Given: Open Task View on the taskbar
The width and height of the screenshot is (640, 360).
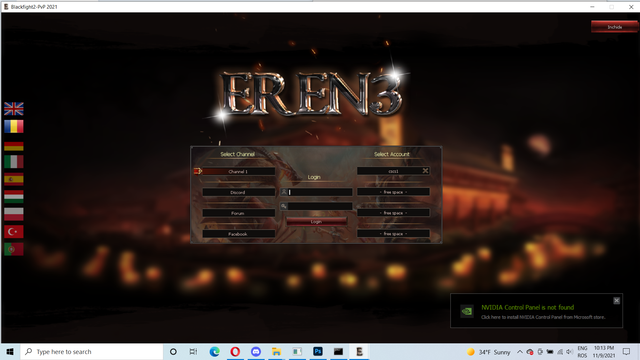Looking at the screenshot, I should (193, 351).
